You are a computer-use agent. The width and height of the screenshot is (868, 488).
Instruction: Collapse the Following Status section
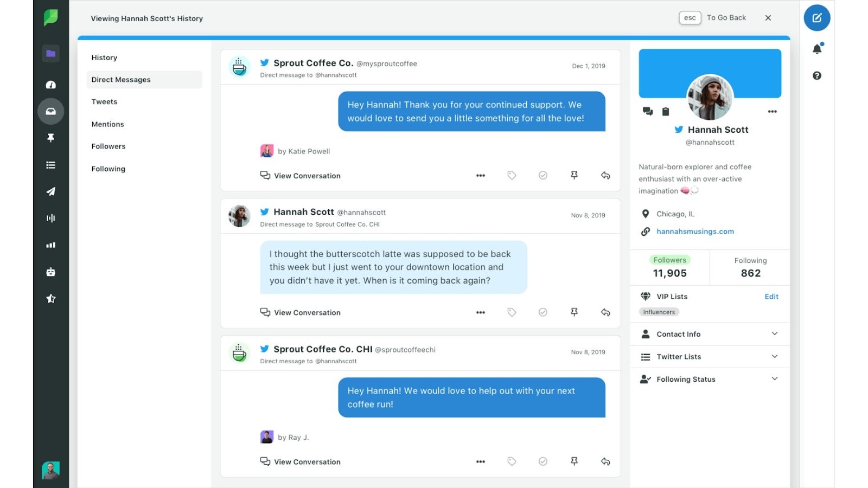tap(709, 379)
